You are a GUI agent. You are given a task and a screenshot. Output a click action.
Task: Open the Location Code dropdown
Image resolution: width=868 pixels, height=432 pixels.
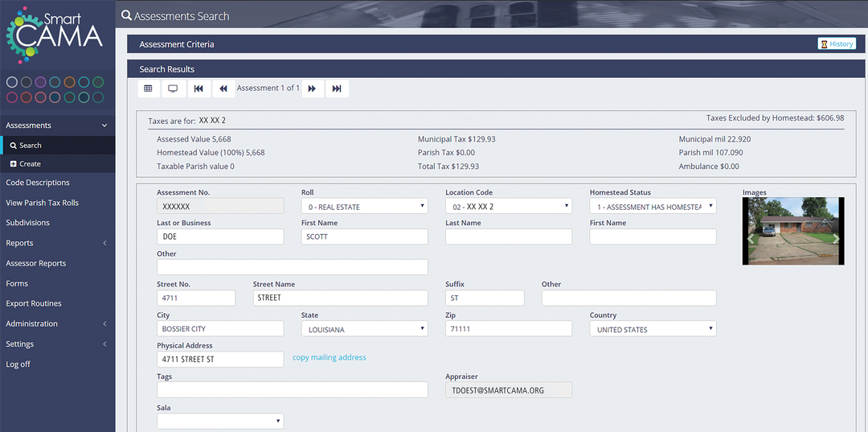click(508, 207)
